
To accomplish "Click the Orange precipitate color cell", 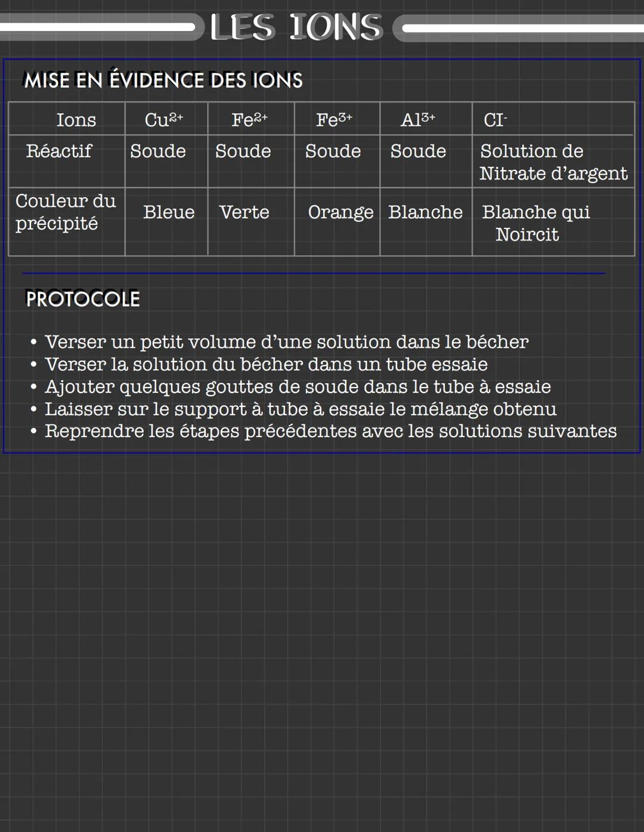I will [340, 212].
